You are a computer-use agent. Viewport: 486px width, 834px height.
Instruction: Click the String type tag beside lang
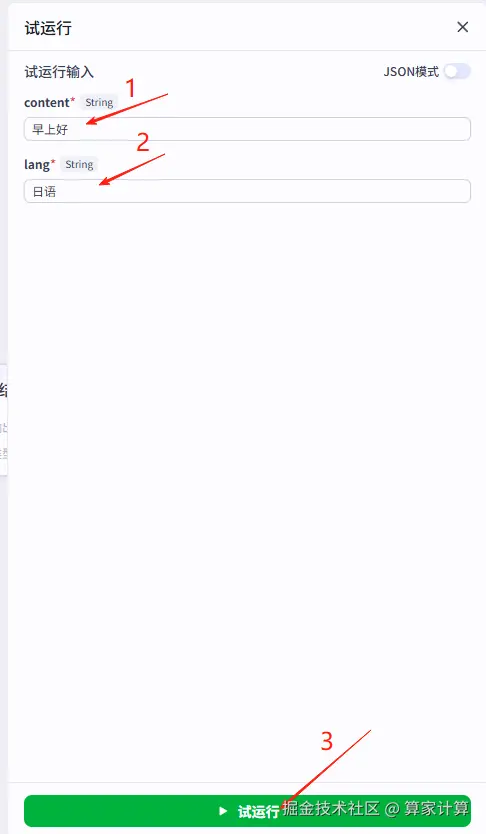click(79, 165)
